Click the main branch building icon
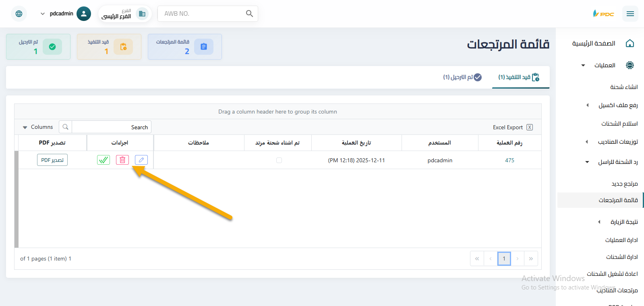This screenshot has height=306, width=644. click(x=142, y=14)
